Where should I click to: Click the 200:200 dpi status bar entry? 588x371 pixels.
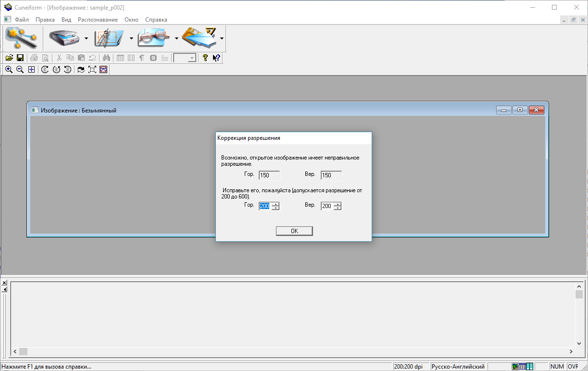[411, 367]
